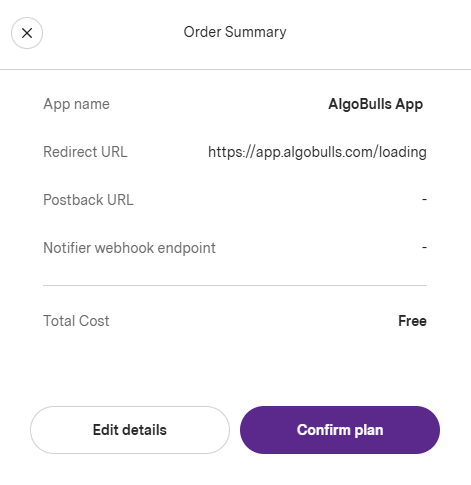Click the Edit details button
This screenshot has height=485, width=471.
coord(130,430)
